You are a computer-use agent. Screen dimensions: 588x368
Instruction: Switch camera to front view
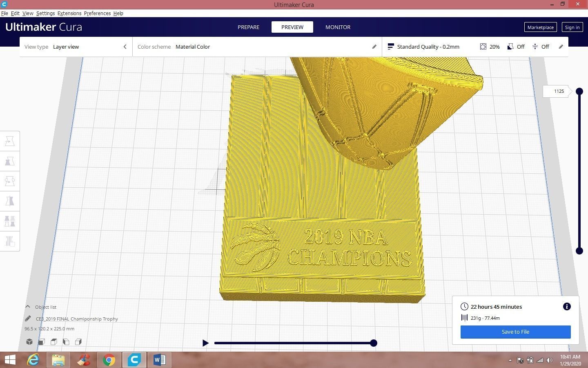point(42,342)
